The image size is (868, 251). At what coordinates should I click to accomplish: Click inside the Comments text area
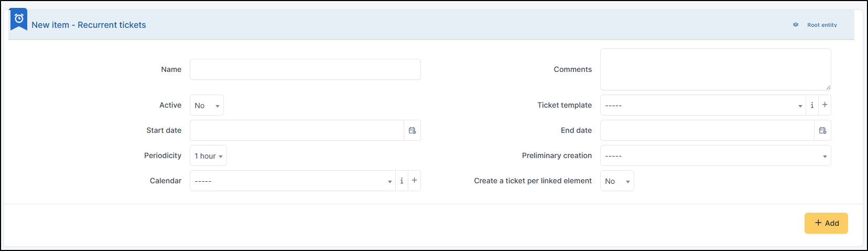tap(715, 69)
